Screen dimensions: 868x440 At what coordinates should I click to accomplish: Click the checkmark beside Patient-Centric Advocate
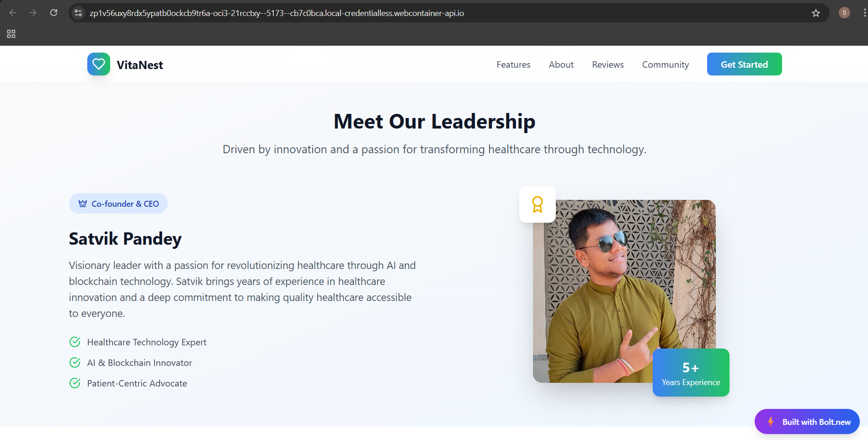point(75,383)
